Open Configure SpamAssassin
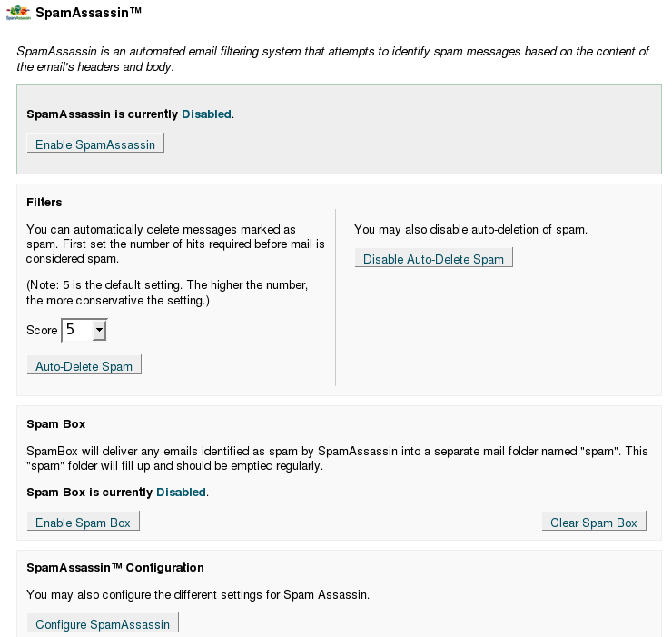The image size is (672, 637). tap(103, 624)
